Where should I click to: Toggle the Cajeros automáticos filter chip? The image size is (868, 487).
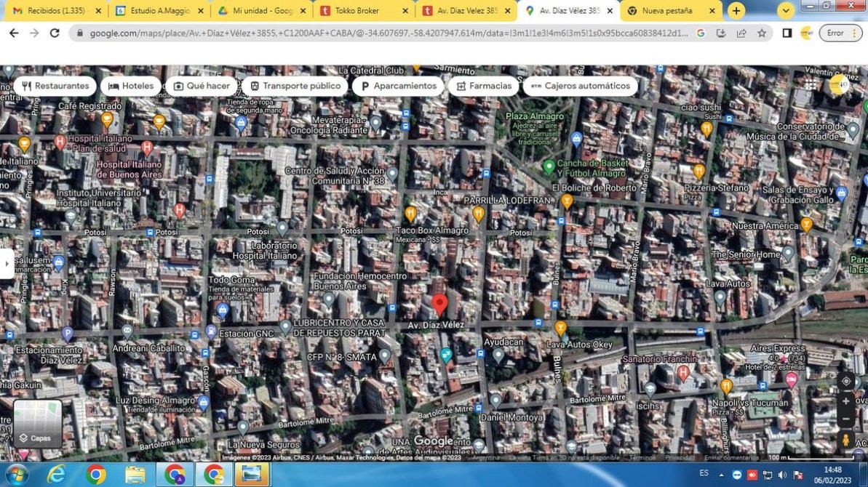click(x=580, y=86)
